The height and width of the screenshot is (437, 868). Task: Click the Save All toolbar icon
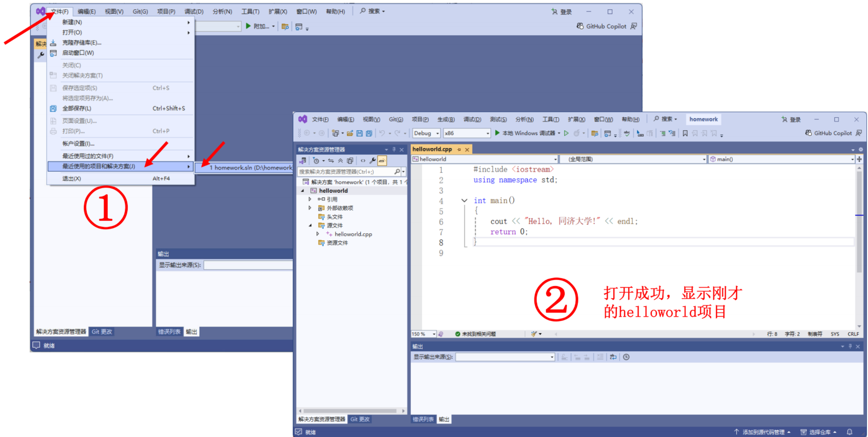pos(369,134)
